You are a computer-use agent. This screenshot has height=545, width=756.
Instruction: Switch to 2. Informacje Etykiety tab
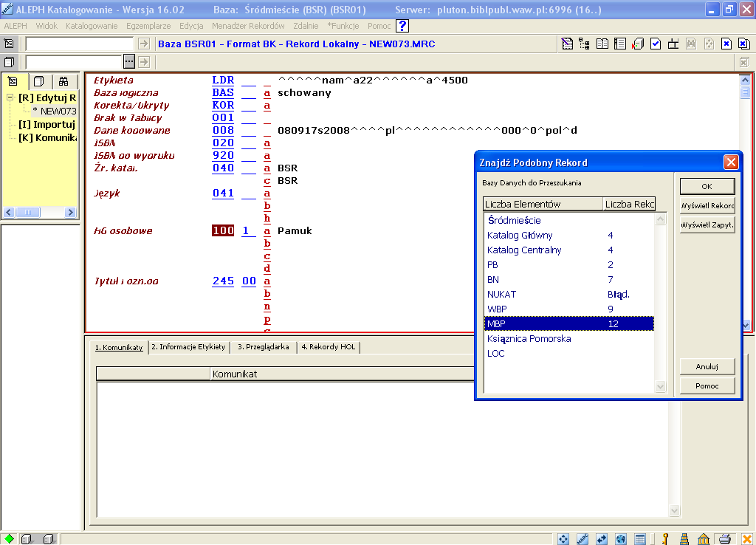coord(188,347)
